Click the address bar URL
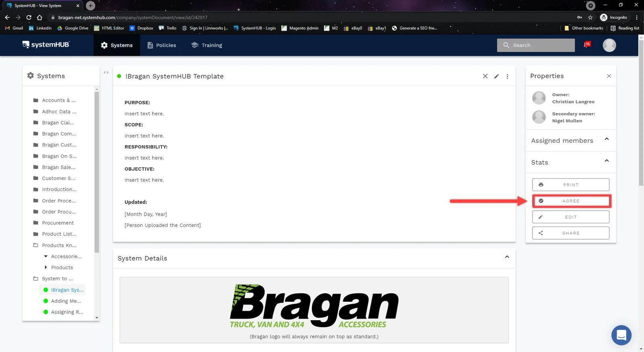Viewport: 644px width, 352px height. click(133, 17)
